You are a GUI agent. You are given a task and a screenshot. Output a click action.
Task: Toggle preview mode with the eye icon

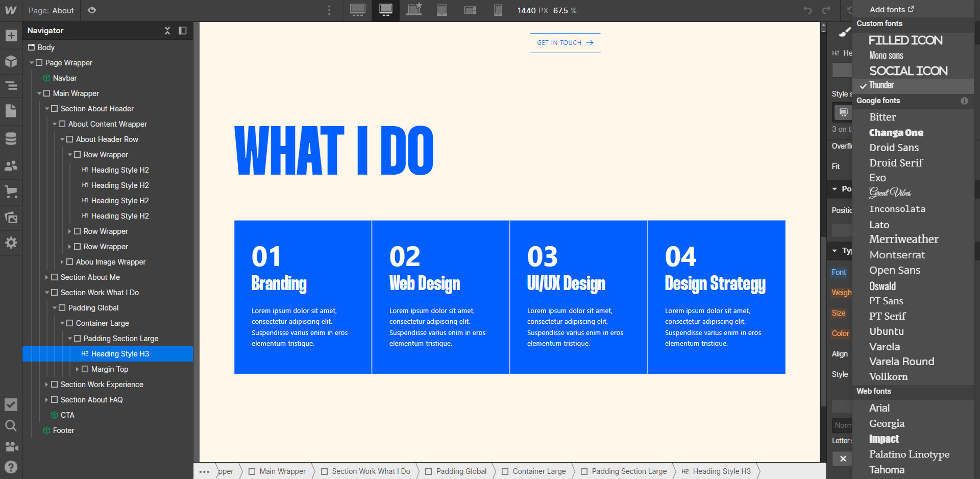pos(92,10)
